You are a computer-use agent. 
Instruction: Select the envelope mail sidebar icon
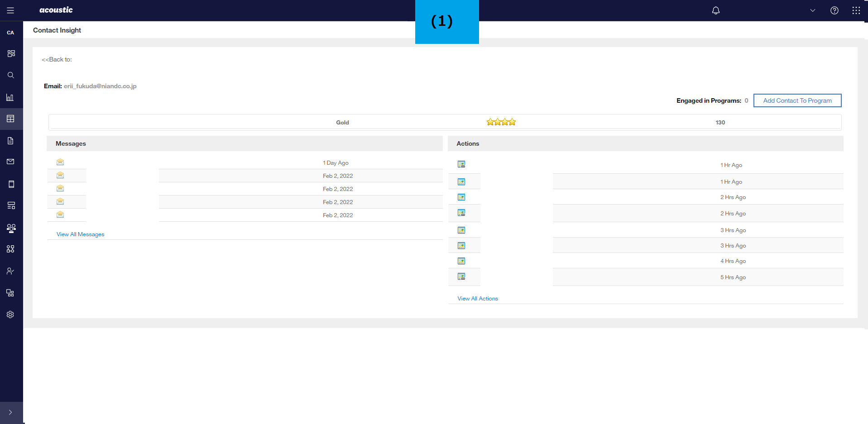[x=10, y=162]
